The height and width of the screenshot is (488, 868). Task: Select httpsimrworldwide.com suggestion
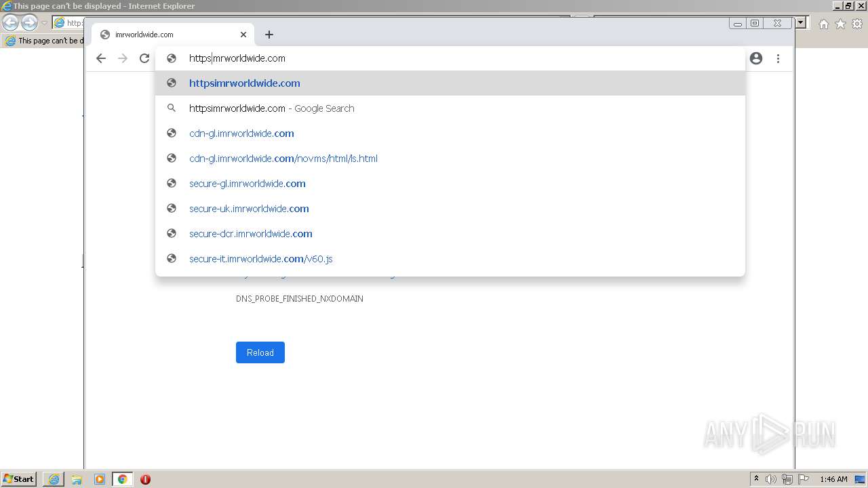(x=450, y=83)
